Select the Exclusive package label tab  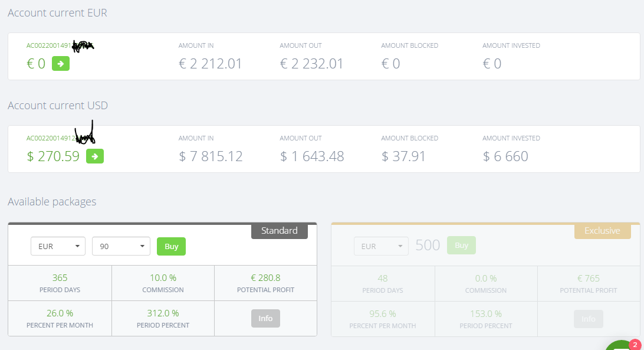tap(602, 231)
